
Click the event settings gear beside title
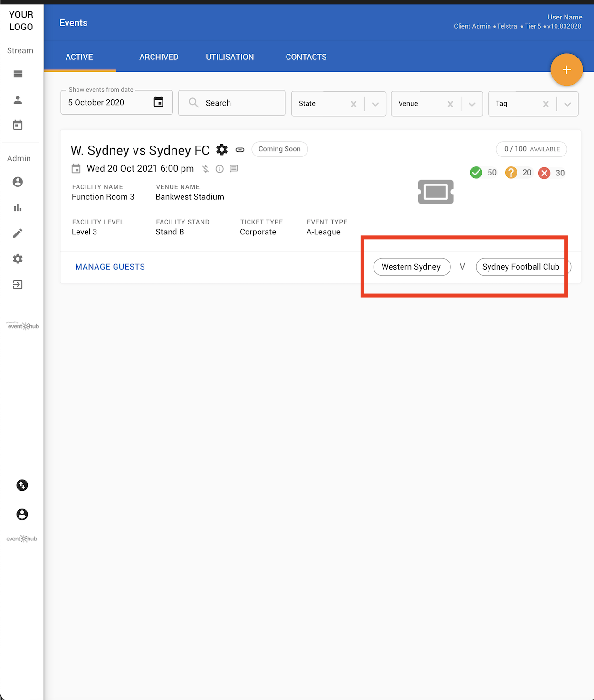click(x=222, y=150)
